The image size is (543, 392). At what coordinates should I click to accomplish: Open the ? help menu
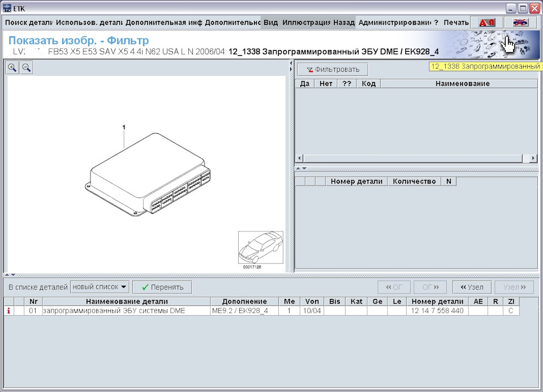point(436,23)
